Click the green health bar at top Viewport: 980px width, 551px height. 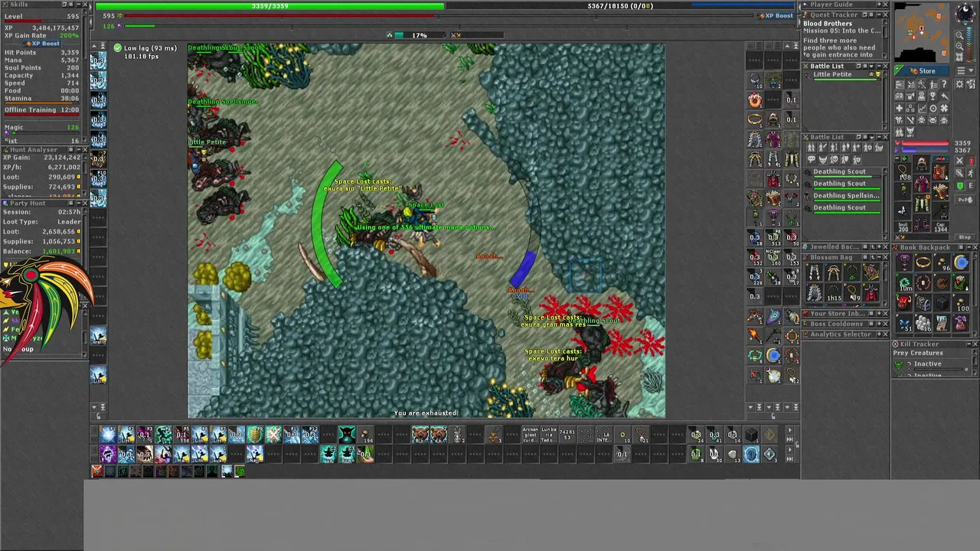tap(269, 6)
